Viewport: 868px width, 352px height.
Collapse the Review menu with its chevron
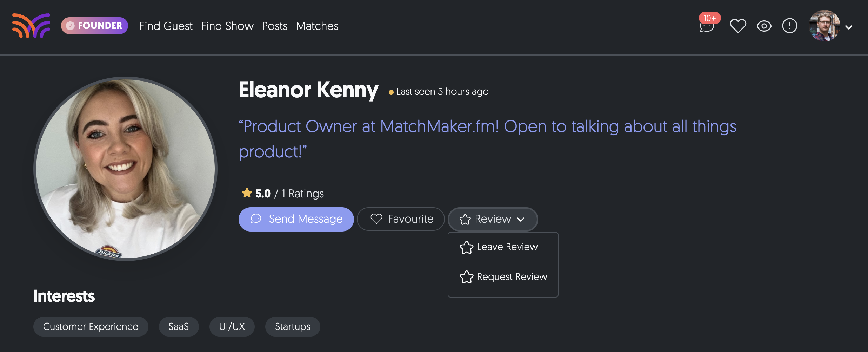(x=521, y=219)
